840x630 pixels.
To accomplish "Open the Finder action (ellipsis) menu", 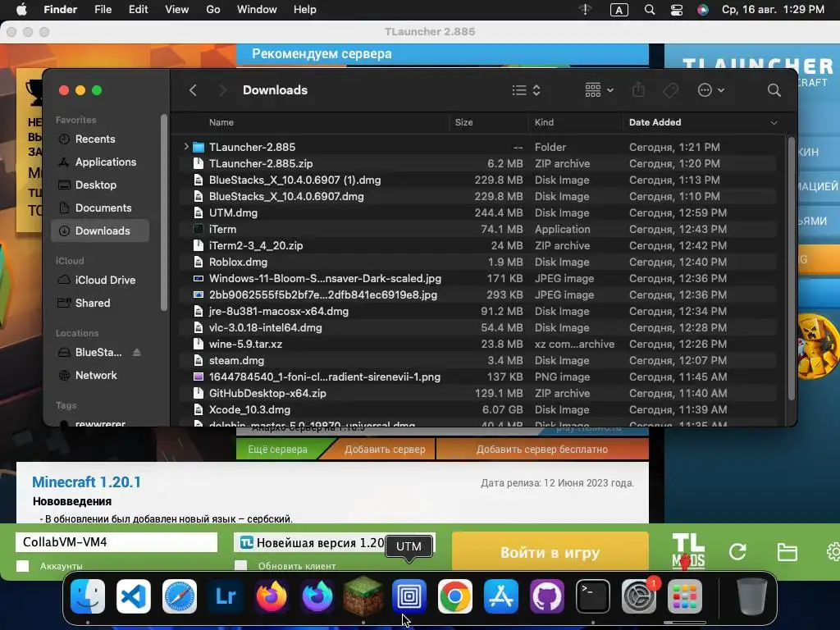I will [x=711, y=90].
